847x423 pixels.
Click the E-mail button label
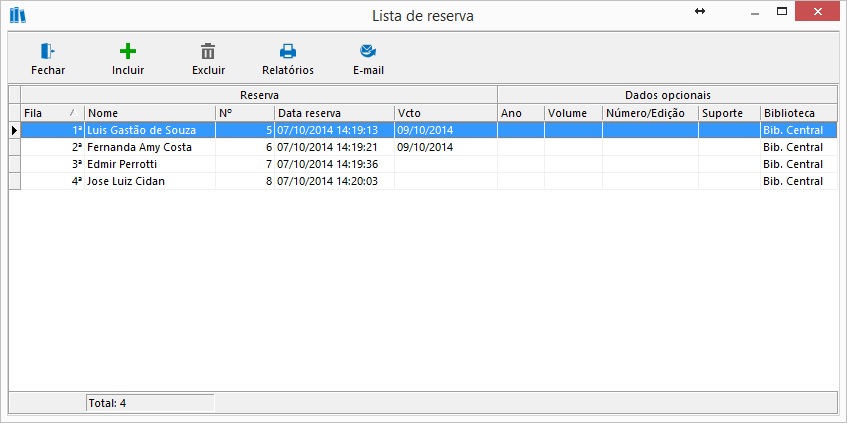coord(368,70)
